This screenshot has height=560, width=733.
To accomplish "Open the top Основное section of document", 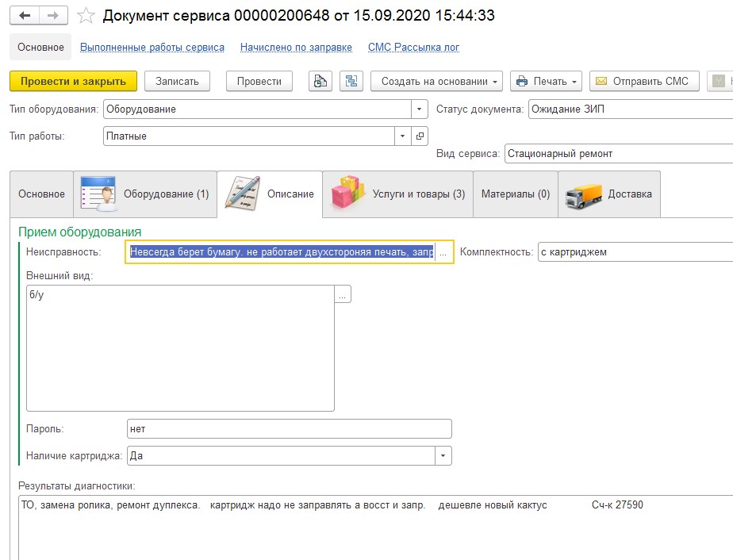I will [40, 48].
